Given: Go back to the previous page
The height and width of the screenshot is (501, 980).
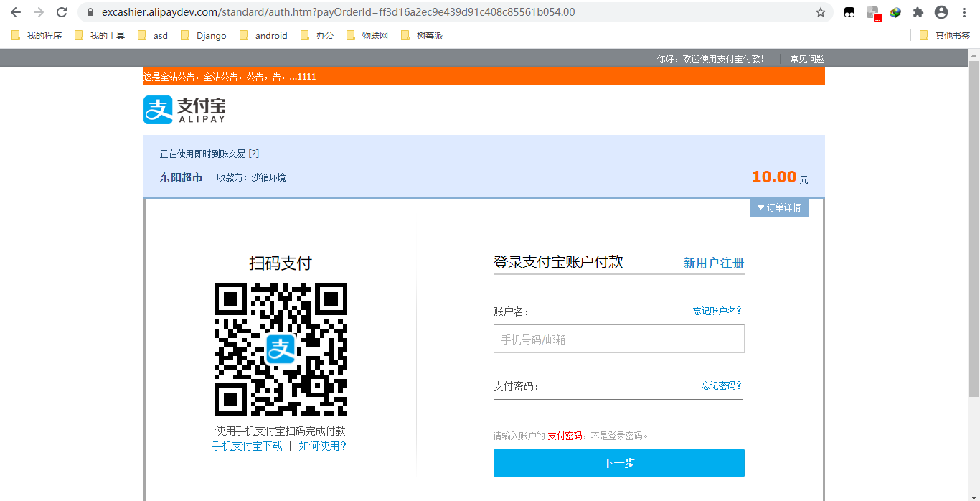Looking at the screenshot, I should 16,12.
